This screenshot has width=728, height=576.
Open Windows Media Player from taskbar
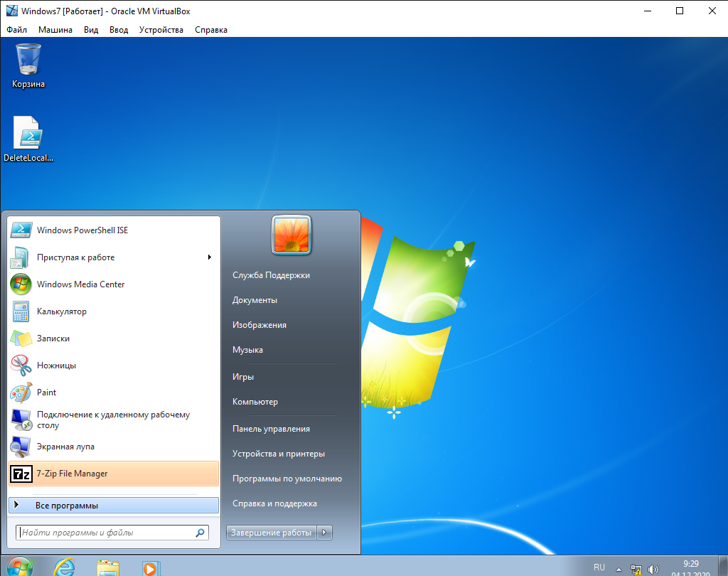tap(149, 567)
